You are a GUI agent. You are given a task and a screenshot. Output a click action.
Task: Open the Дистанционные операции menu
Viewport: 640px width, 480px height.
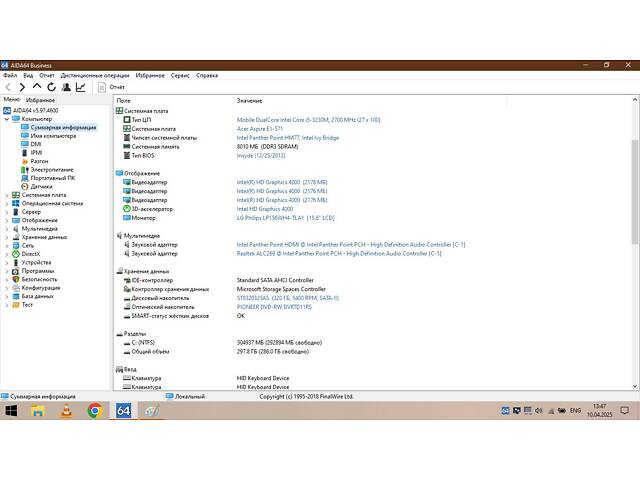[95, 76]
